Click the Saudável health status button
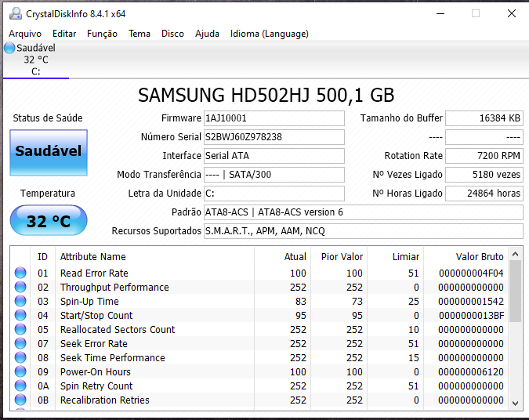The height and width of the screenshot is (420, 529). (x=49, y=153)
